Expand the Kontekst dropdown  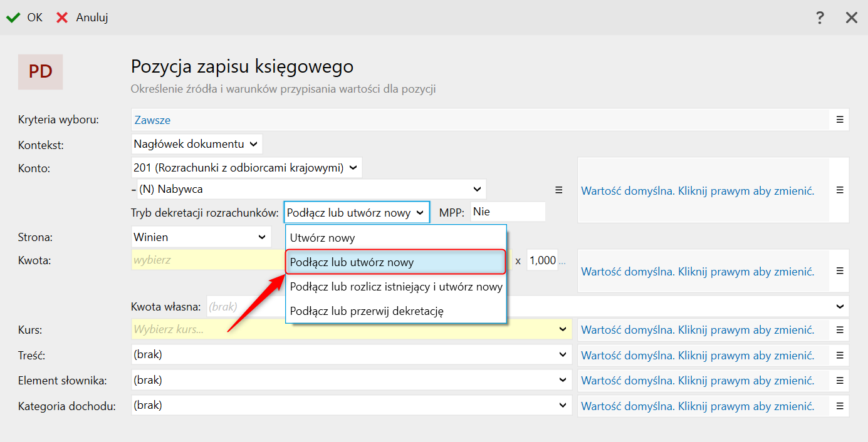(x=197, y=144)
